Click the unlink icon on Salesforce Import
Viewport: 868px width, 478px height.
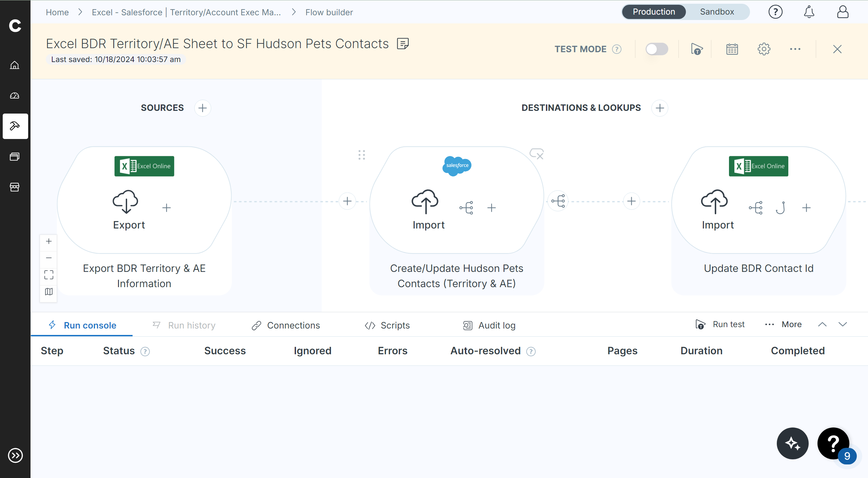[536, 154]
